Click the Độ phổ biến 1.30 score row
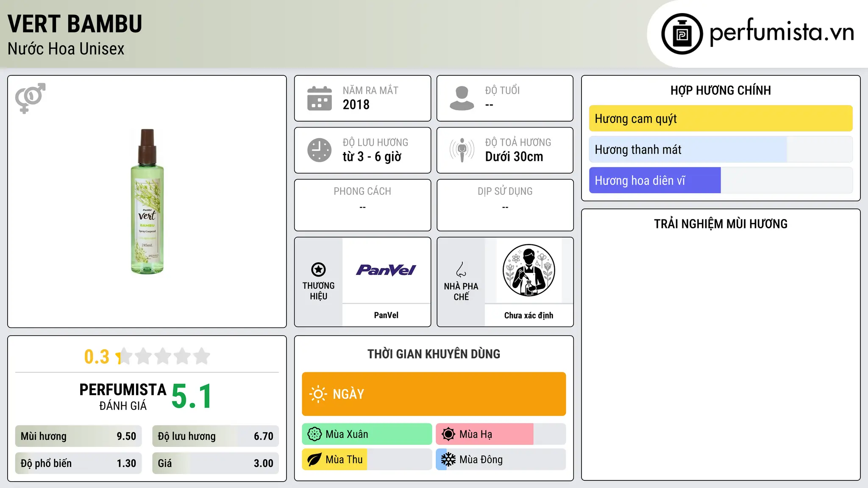 pyautogui.click(x=78, y=463)
